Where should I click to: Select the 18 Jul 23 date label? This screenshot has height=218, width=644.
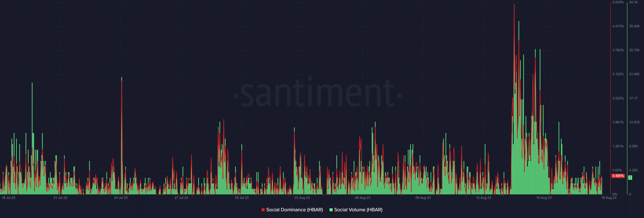(9, 198)
